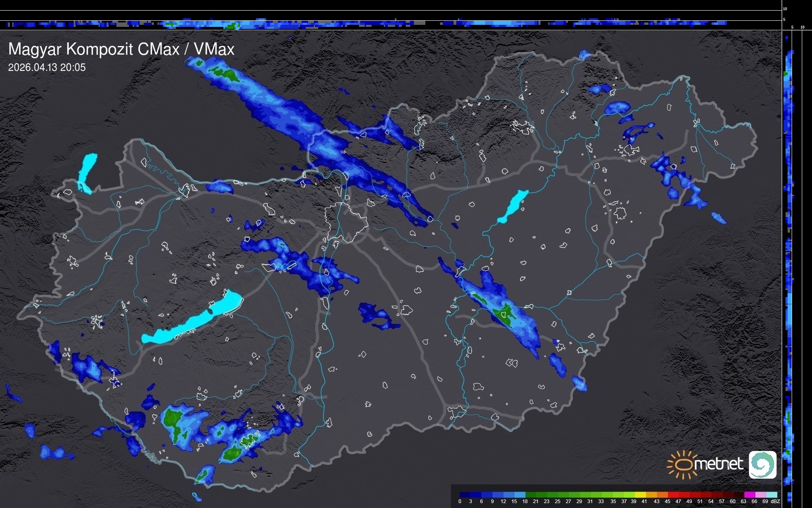The image size is (812, 508).
Task: Click the 'metnet' wordmark text
Action: click(x=718, y=464)
